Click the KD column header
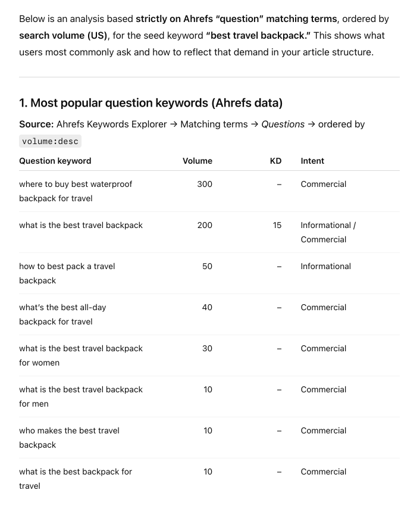 point(275,161)
